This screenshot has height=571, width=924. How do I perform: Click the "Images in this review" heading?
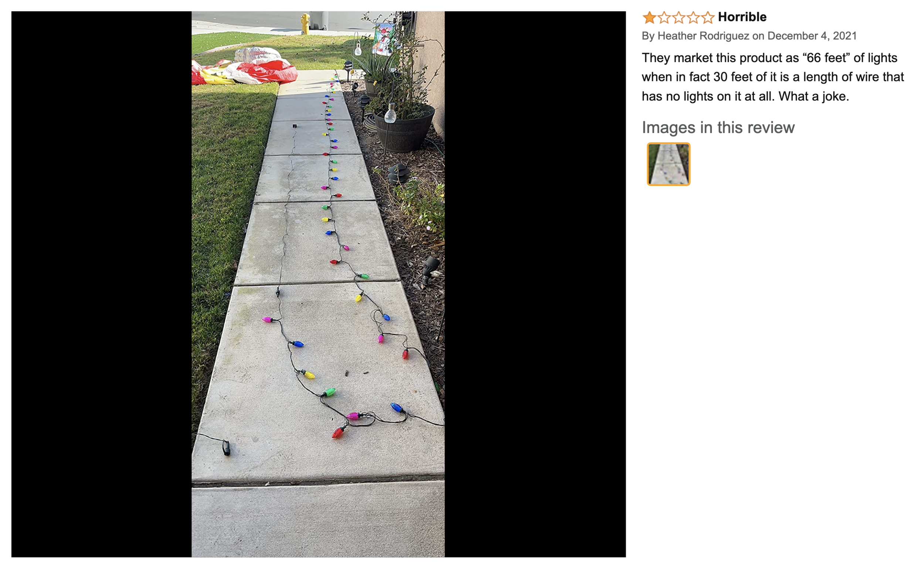(x=718, y=128)
